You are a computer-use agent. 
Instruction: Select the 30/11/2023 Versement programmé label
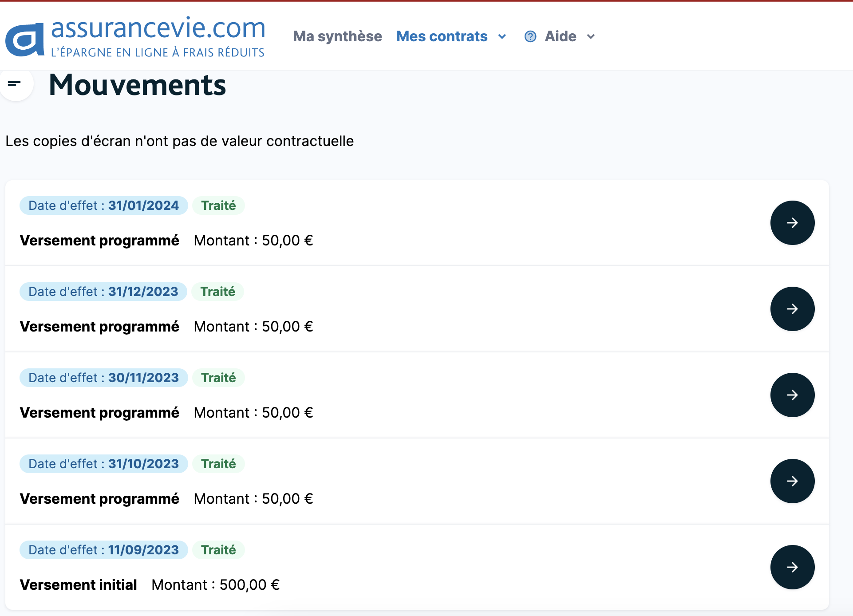tap(99, 413)
